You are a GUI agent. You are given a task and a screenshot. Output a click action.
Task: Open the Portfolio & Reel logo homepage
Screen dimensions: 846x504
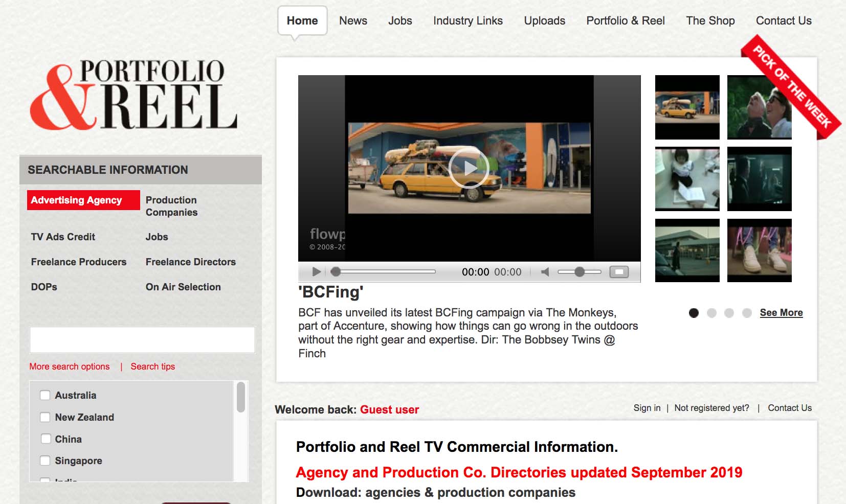coord(133,95)
